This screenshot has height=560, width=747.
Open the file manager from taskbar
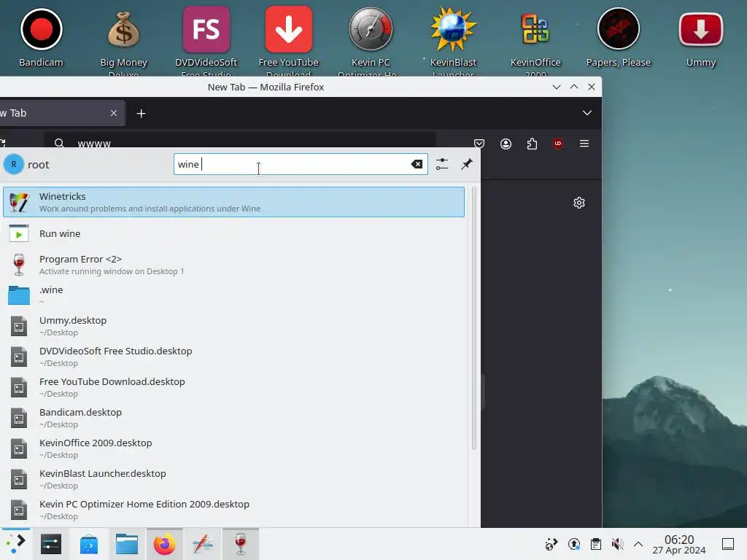tap(127, 544)
